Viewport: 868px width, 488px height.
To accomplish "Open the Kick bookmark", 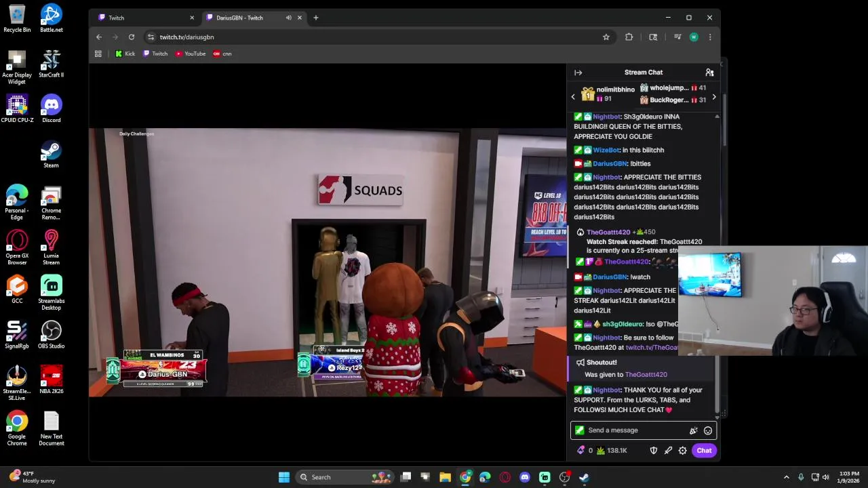I will 125,54.
